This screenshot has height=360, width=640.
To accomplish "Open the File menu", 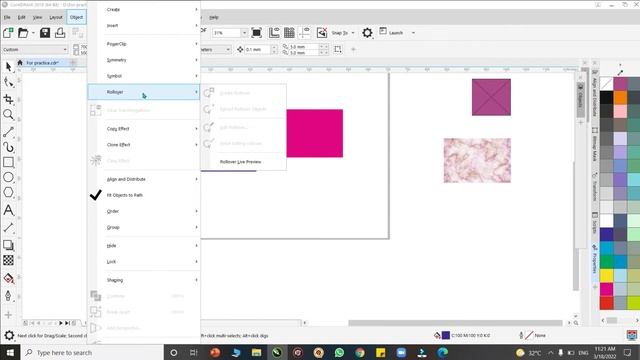I will 7,17.
